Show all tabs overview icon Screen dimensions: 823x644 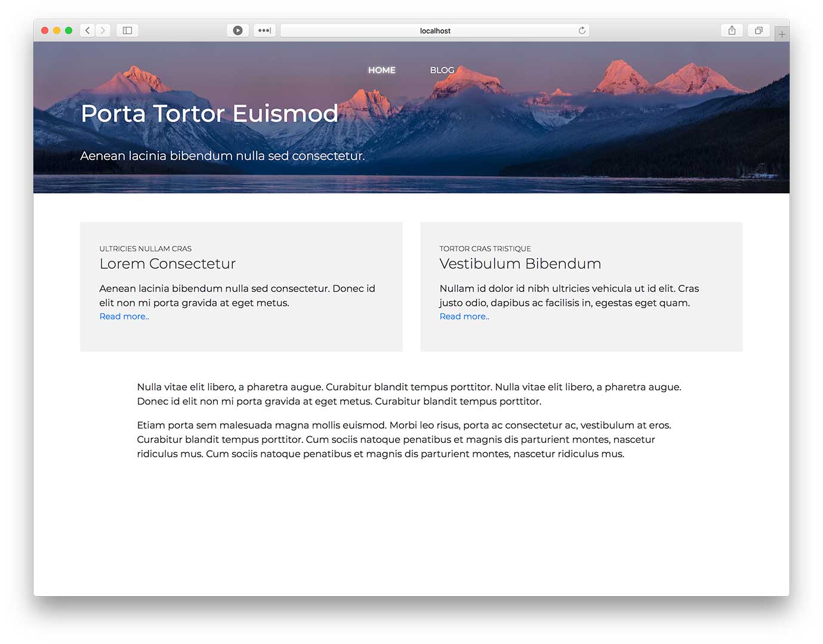coord(759,30)
